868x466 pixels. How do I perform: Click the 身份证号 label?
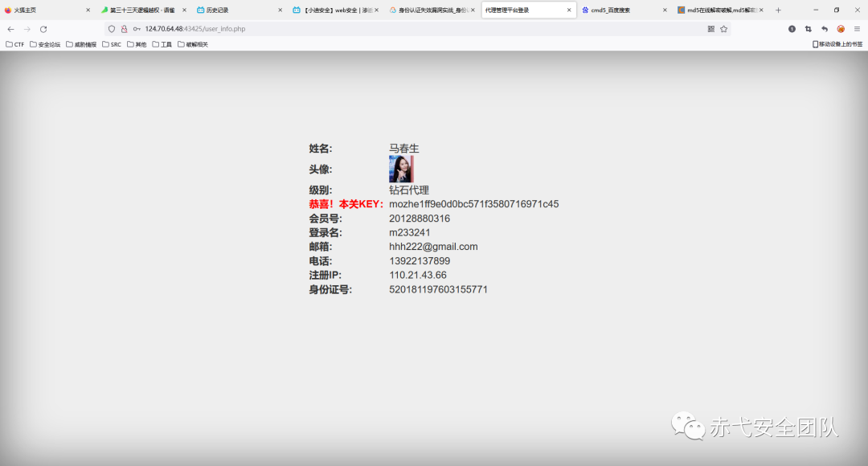point(330,289)
